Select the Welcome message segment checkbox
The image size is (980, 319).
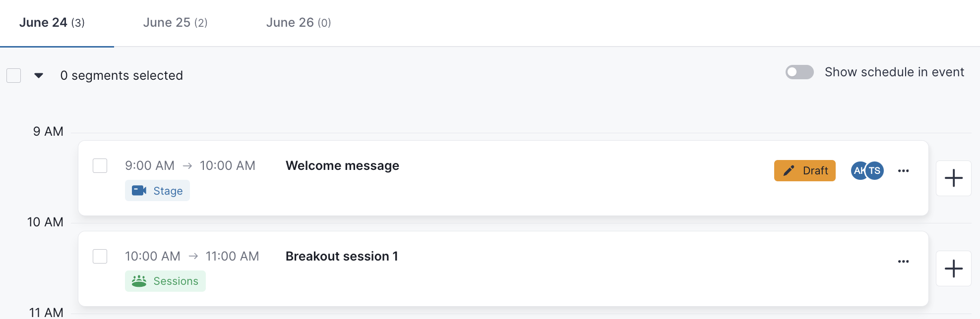click(x=100, y=166)
